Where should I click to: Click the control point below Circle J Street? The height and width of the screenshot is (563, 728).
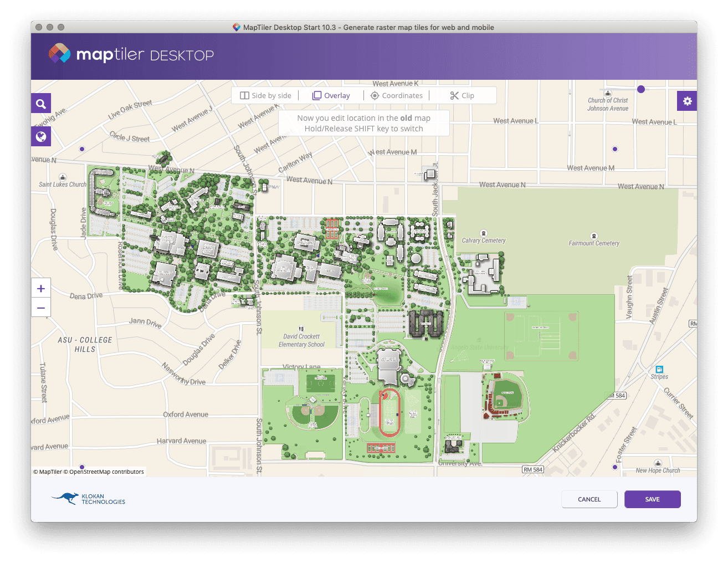[x=82, y=149]
